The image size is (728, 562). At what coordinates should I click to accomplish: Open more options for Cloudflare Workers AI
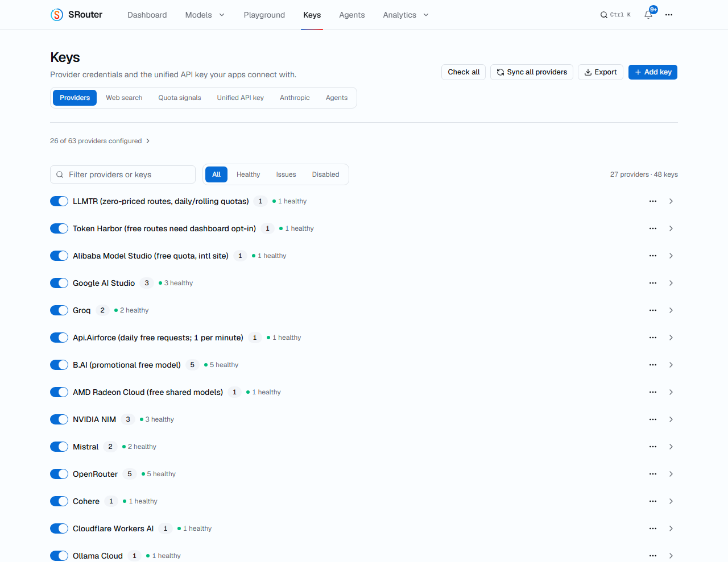click(x=653, y=528)
